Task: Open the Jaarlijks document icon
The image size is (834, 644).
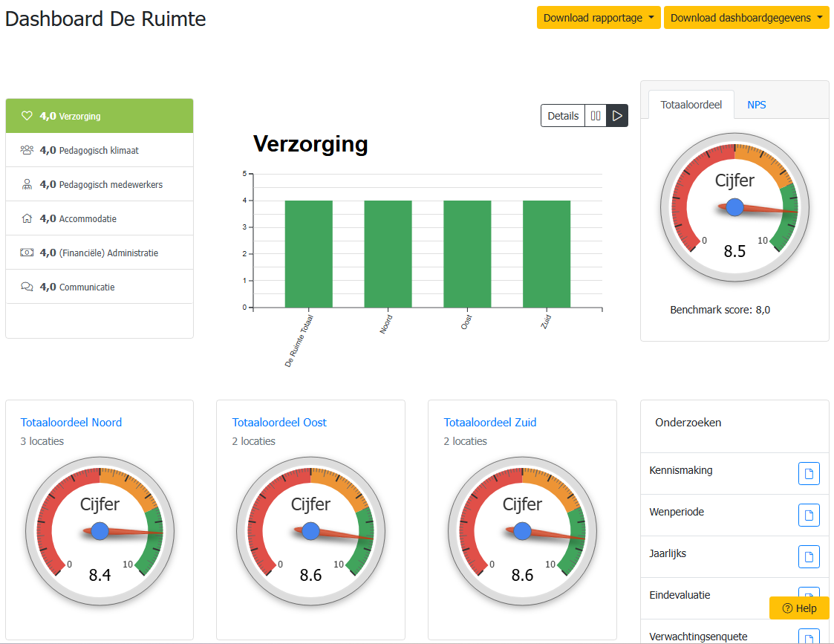Action: [x=809, y=556]
